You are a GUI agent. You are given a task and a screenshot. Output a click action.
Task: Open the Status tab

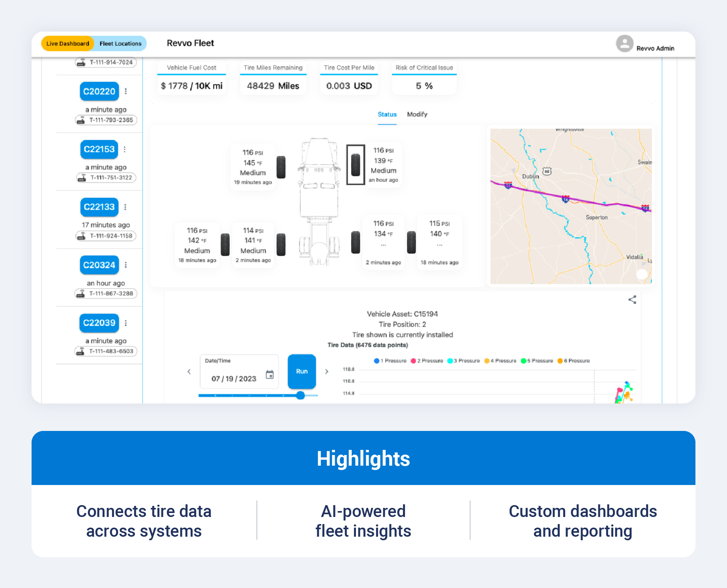coord(387,114)
